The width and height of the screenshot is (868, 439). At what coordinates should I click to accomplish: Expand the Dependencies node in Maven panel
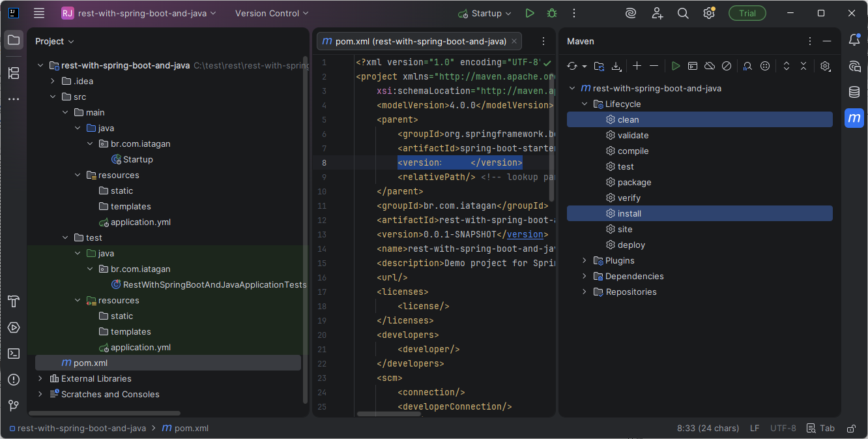(x=585, y=277)
